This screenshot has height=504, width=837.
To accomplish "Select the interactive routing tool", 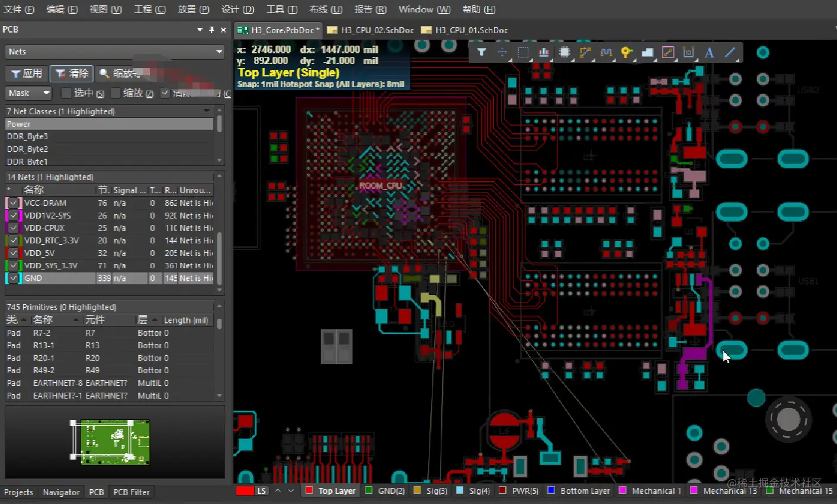I will tap(585, 52).
